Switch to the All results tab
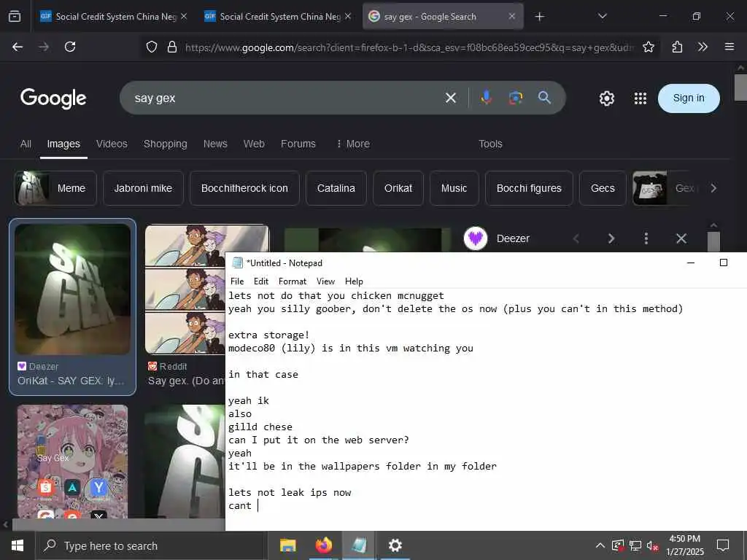This screenshot has width=747, height=560. coord(26,144)
